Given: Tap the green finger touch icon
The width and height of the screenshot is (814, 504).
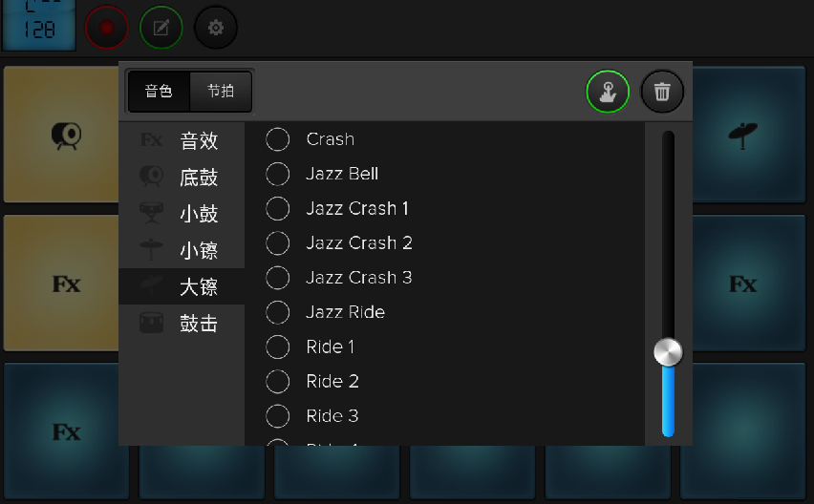Looking at the screenshot, I should (608, 92).
